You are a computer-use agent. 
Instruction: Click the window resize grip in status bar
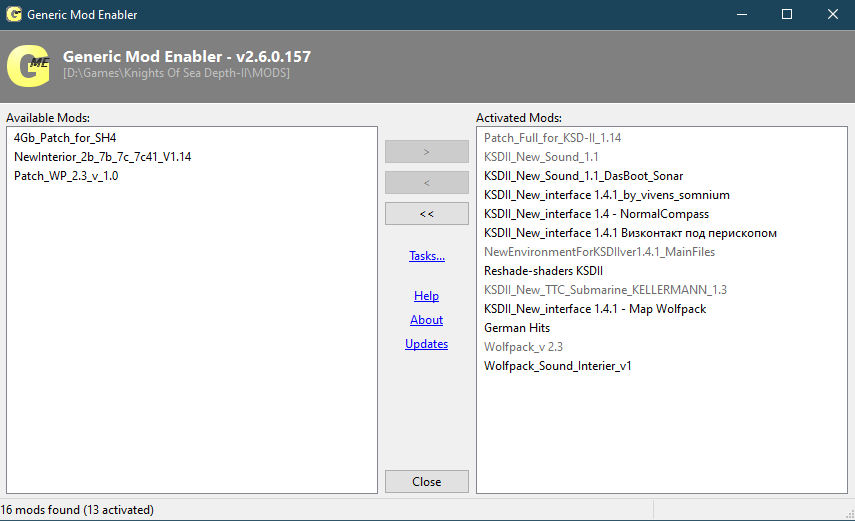pos(849,513)
